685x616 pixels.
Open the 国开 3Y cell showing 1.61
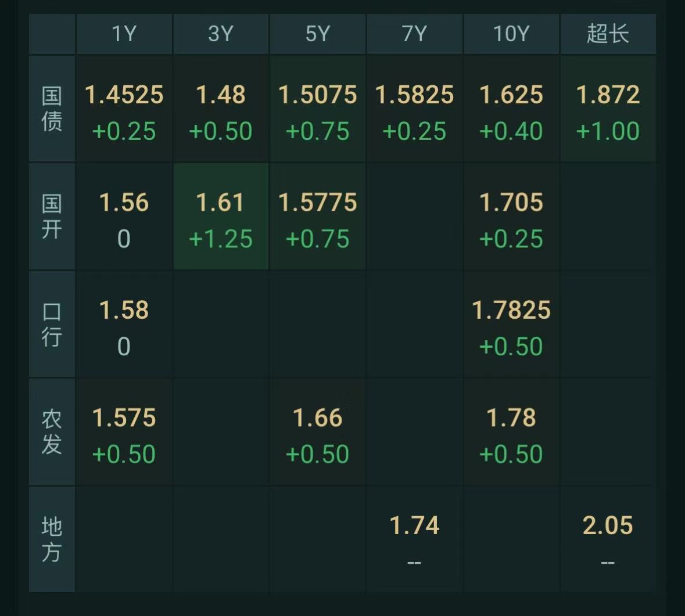[221, 217]
